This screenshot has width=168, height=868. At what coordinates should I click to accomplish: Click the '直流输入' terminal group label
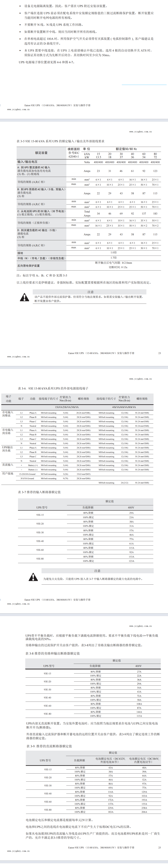tap(7, 465)
